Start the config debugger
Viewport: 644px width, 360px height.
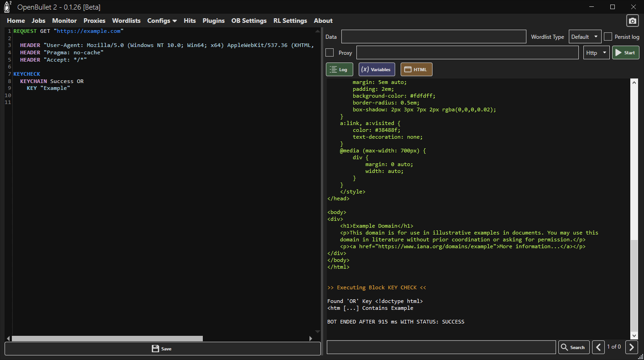click(x=625, y=53)
